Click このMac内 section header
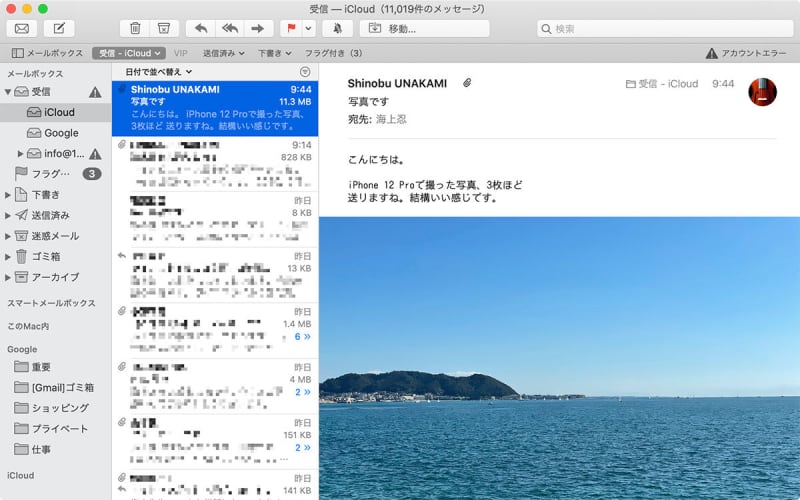Image resolution: width=800 pixels, height=500 pixels. (x=28, y=326)
